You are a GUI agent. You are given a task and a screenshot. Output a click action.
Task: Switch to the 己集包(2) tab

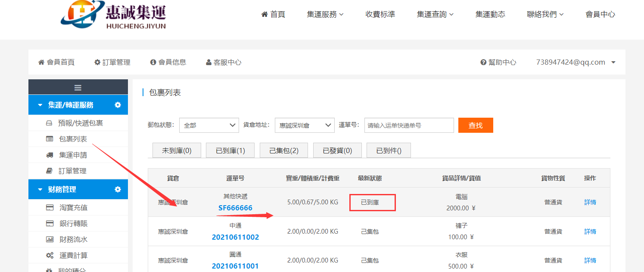point(284,150)
